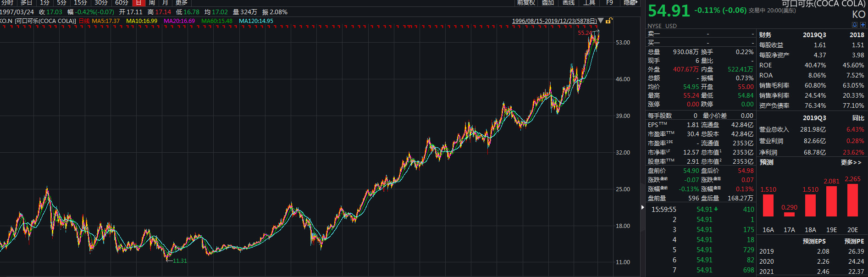Viewport: 868px width, 277px height.
Task: Click the 更多>> link in forecast panel
Action: pyautogui.click(x=851, y=162)
